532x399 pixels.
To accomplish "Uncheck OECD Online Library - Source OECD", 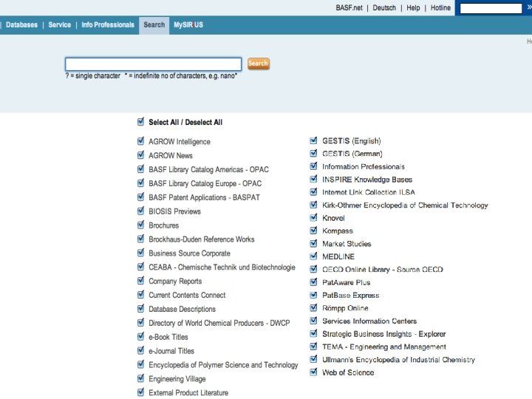I will tap(314, 269).
